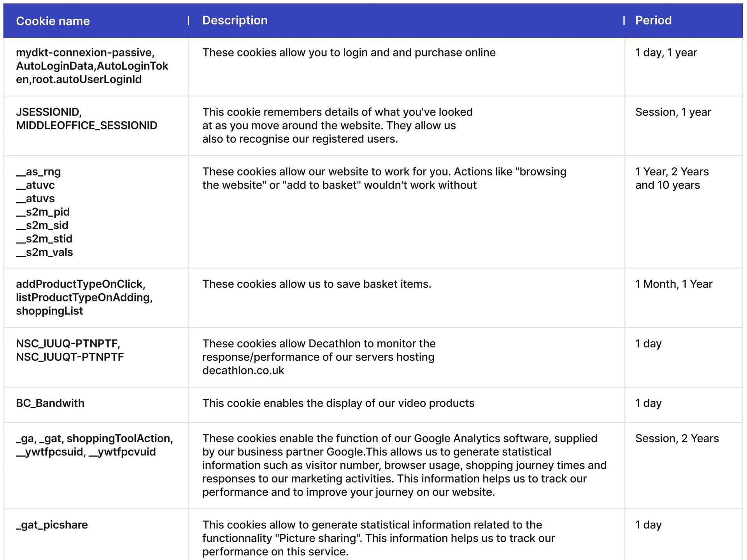Select the __s2m_stid cookie name
747x560 pixels.
click(44, 239)
